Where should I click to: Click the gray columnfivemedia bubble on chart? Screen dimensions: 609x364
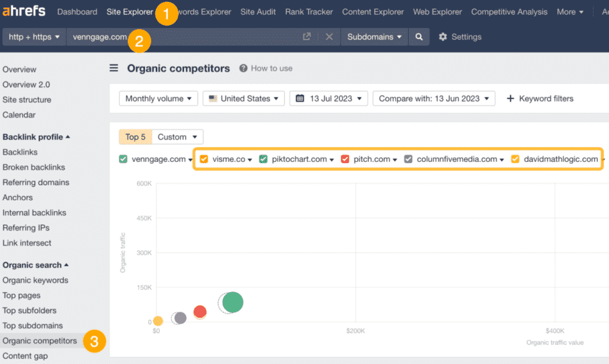point(180,318)
